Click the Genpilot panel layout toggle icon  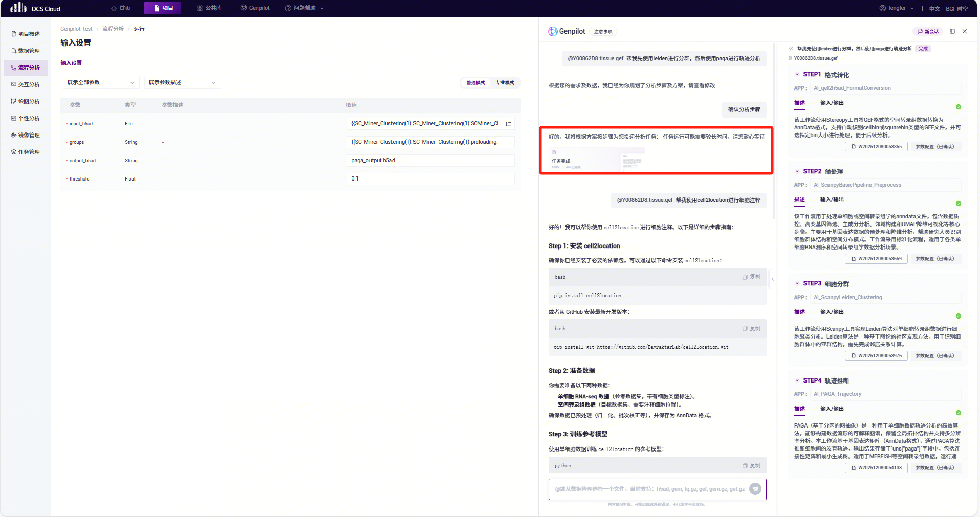[x=952, y=31]
